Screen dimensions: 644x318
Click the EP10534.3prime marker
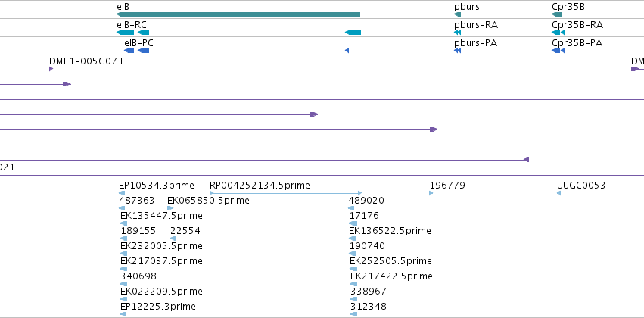click(x=122, y=193)
